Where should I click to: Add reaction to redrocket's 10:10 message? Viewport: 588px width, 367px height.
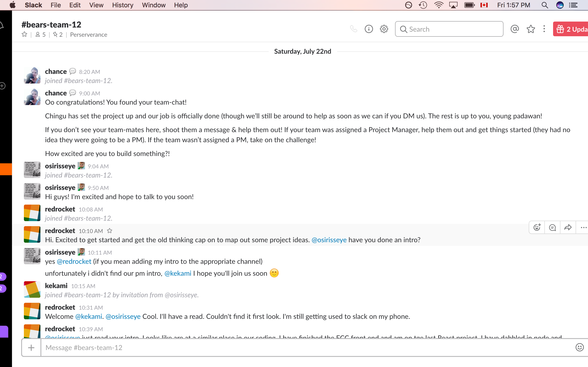537,228
